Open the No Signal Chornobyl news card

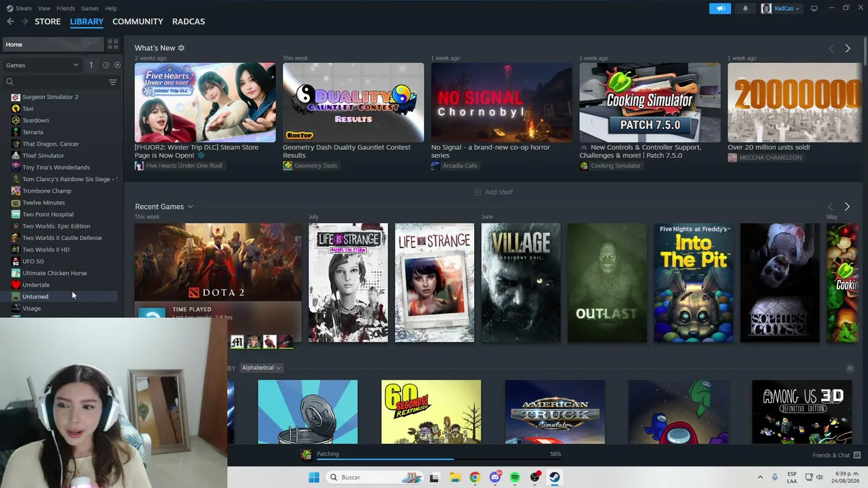[x=502, y=102]
